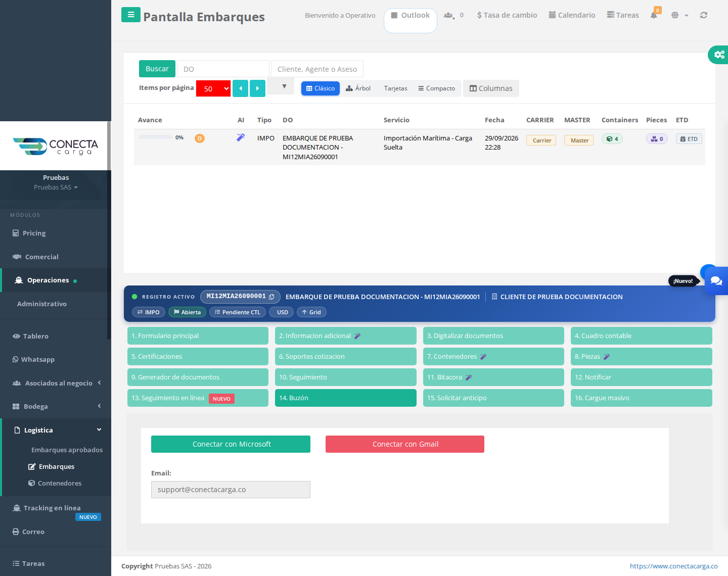Open the conectacarga.co footer link
Screen dimensions: 728x576
(673, 566)
